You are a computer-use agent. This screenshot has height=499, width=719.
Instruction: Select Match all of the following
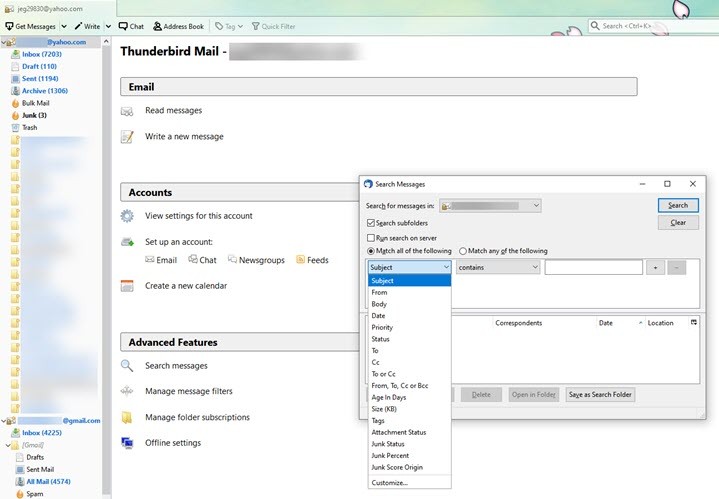371,251
